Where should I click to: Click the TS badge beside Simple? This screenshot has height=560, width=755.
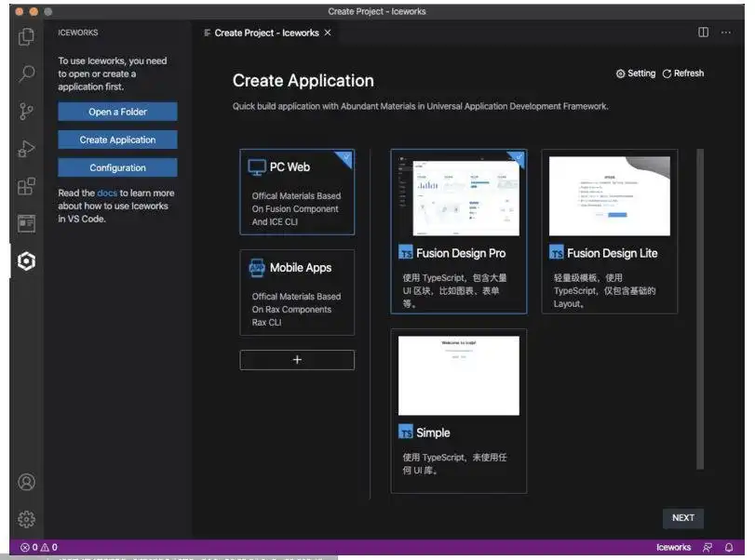point(405,432)
